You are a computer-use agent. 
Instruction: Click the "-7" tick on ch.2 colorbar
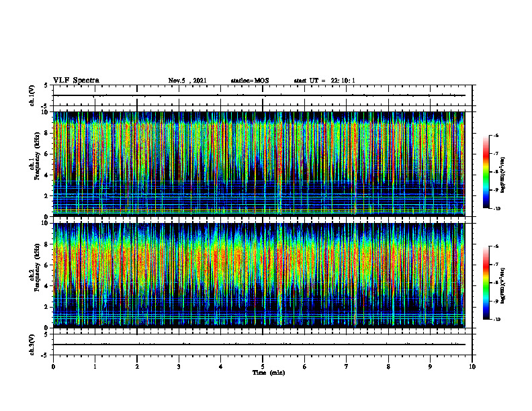[x=496, y=265]
